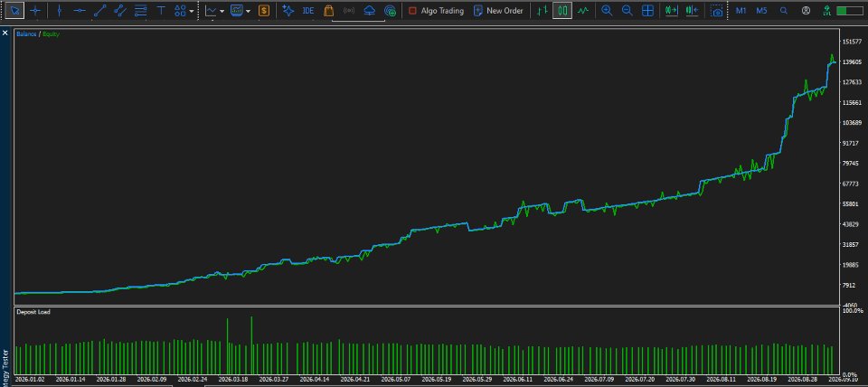The width and height of the screenshot is (868, 387).
Task: Click the 2026.05.07 date label
Action: [x=396, y=380]
